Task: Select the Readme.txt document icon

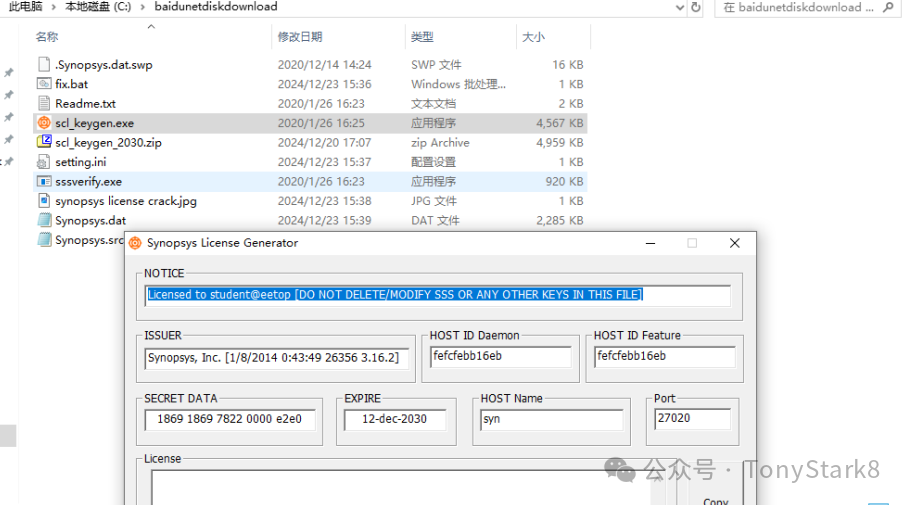Action: tap(44, 104)
